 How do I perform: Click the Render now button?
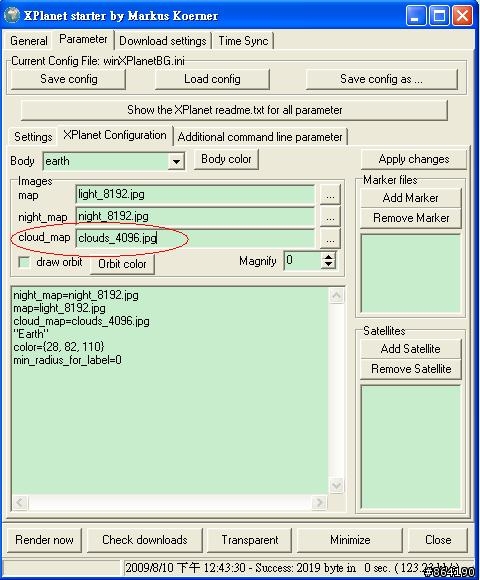(44, 540)
